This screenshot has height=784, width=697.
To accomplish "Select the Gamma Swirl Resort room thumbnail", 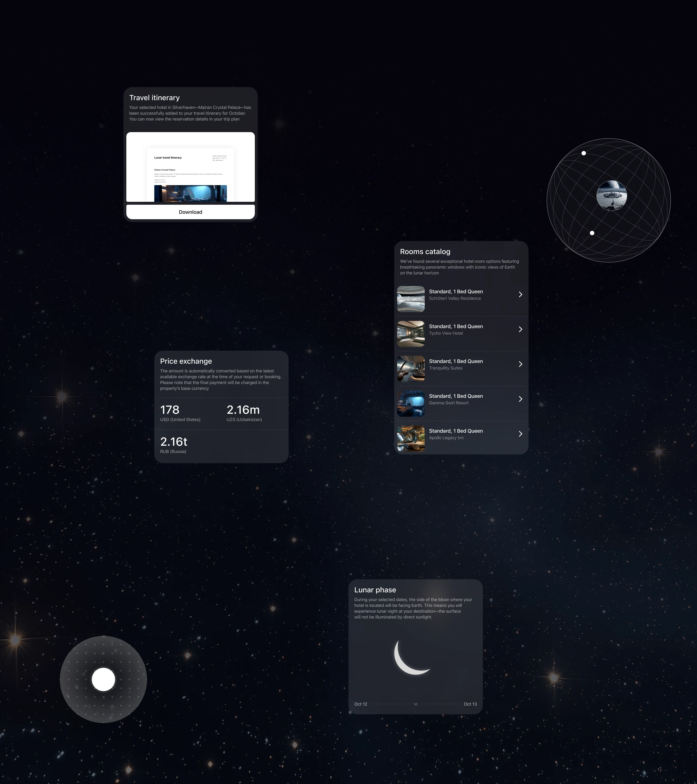I will click(410, 404).
